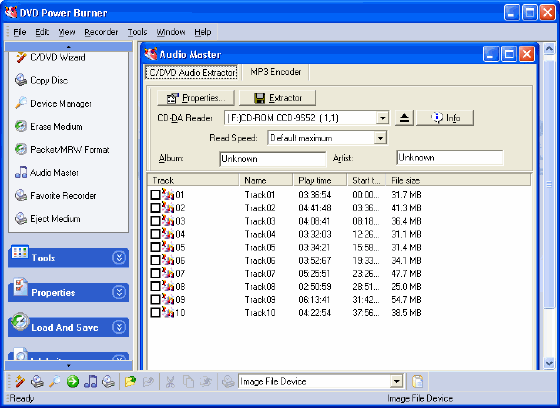Open Device Manager in the sidebar
The image size is (560, 408).
pyautogui.click(x=53, y=104)
